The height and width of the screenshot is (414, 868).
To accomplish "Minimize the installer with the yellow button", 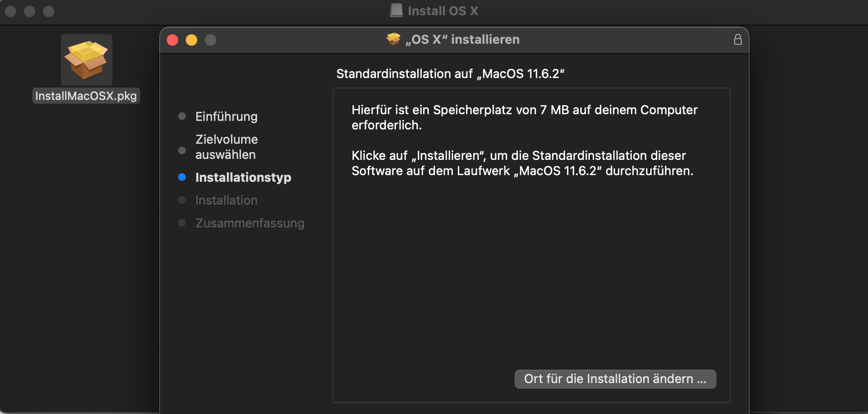I will tap(192, 40).
